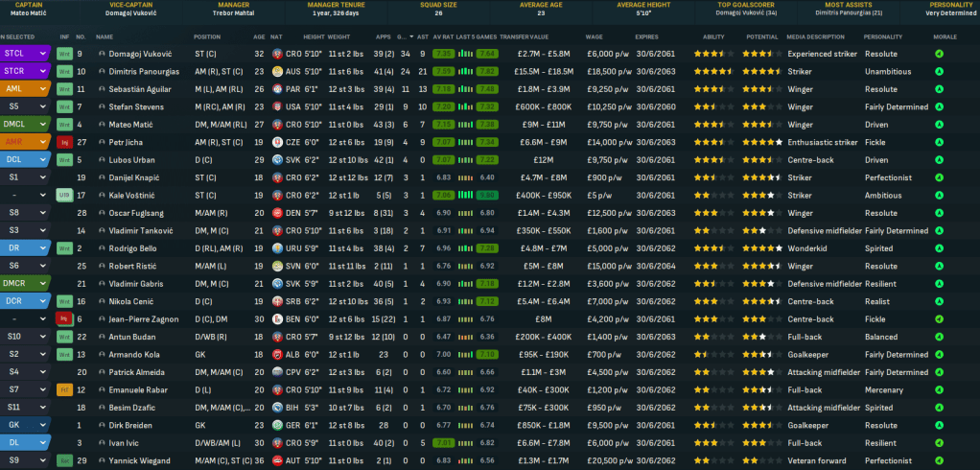Screen dimensions: 980x470
Task: Click the U19 badge beside Kale Voštinić
Action: point(64,196)
